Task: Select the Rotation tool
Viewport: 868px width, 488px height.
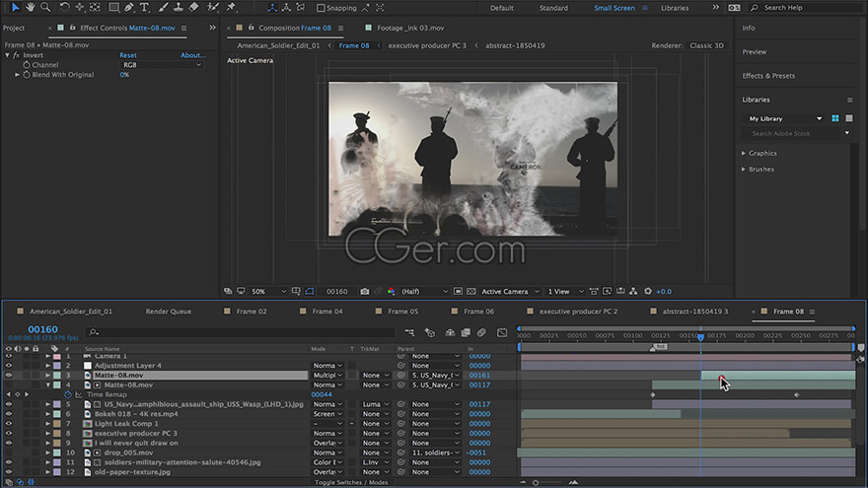Action: [64, 7]
